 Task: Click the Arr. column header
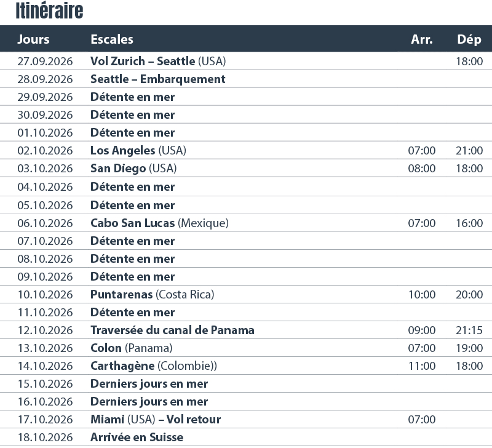point(422,39)
